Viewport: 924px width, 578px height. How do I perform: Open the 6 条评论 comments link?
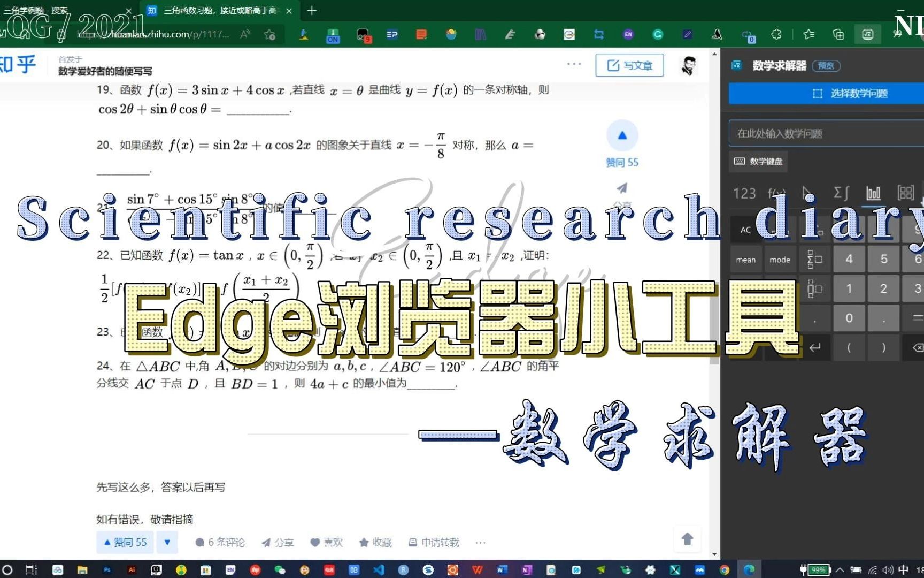pyautogui.click(x=220, y=543)
